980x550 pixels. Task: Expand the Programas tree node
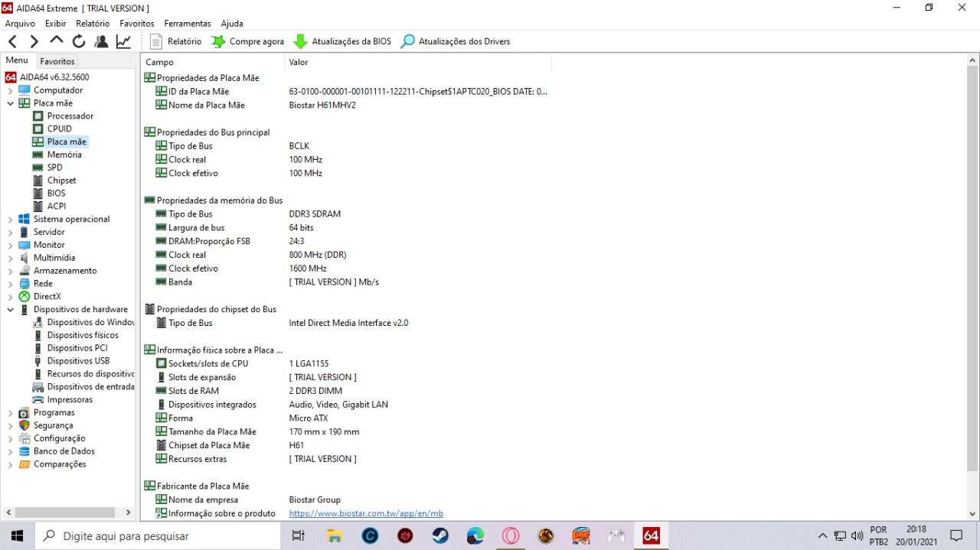11,413
